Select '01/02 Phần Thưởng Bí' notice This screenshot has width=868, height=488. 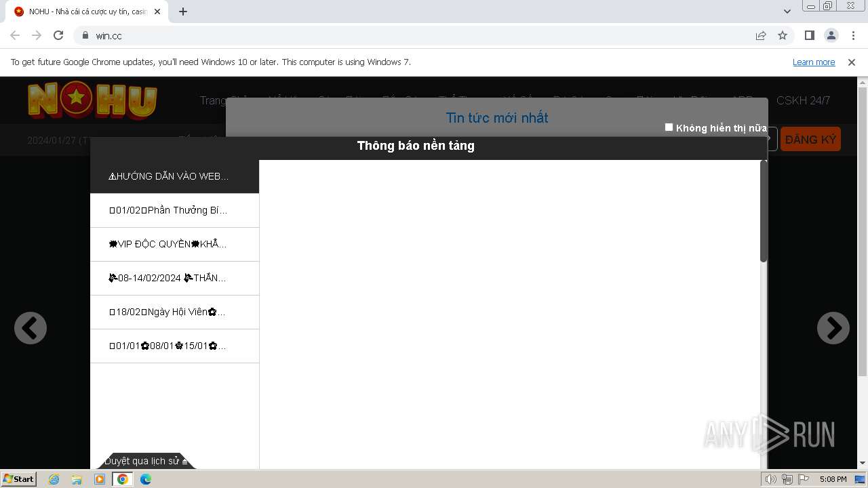[x=174, y=210]
